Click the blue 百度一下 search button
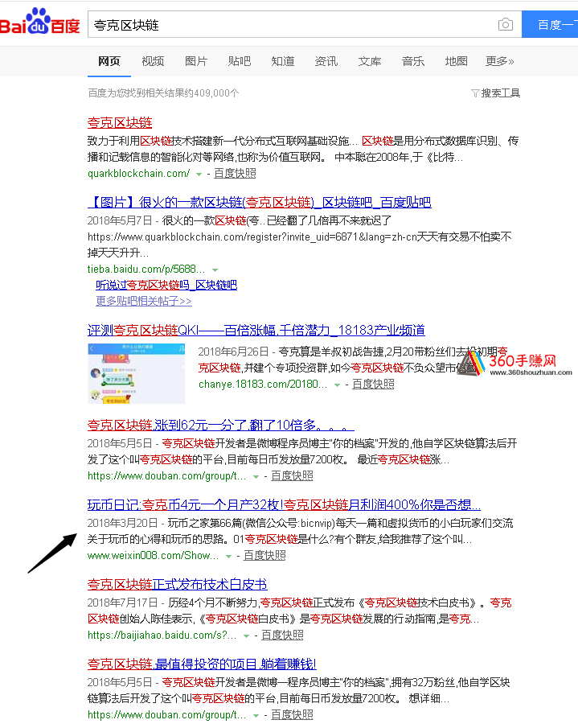The image size is (578, 728). point(550,25)
